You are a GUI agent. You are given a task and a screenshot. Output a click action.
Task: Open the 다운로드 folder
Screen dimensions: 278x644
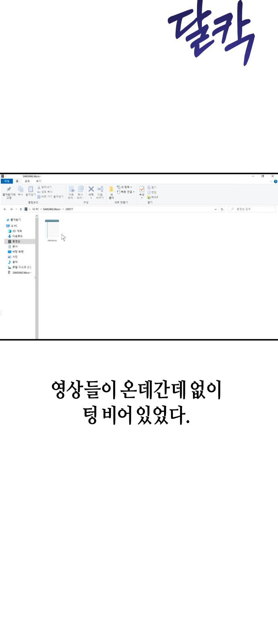pyautogui.click(x=15, y=236)
